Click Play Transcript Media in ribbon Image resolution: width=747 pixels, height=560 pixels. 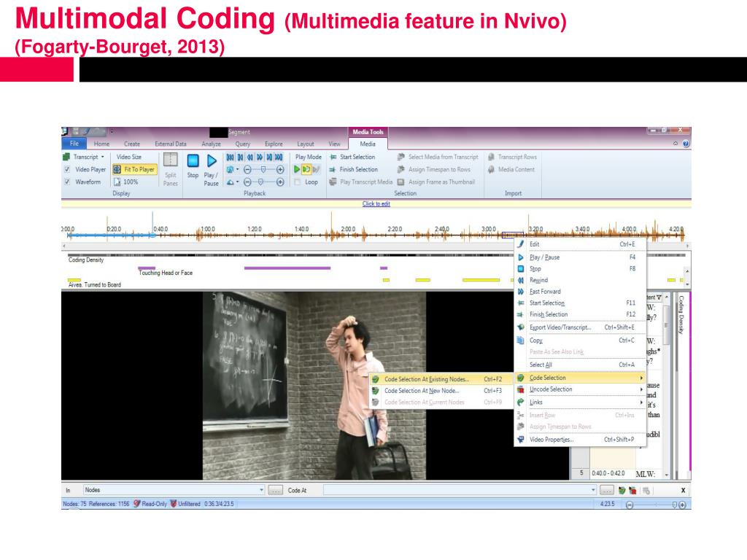click(361, 182)
